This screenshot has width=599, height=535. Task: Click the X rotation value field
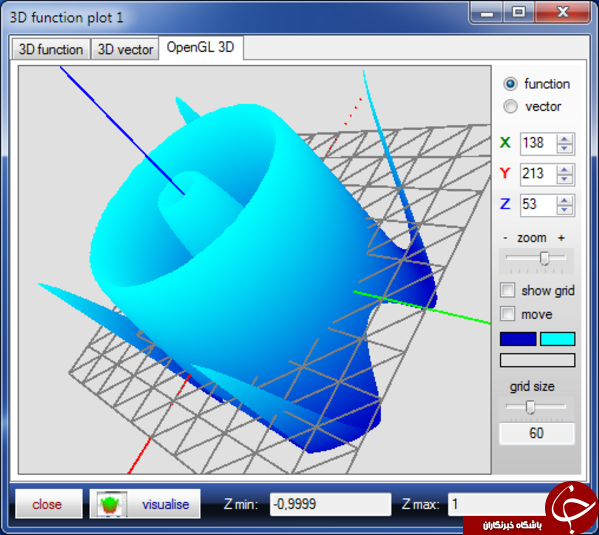coord(538,143)
